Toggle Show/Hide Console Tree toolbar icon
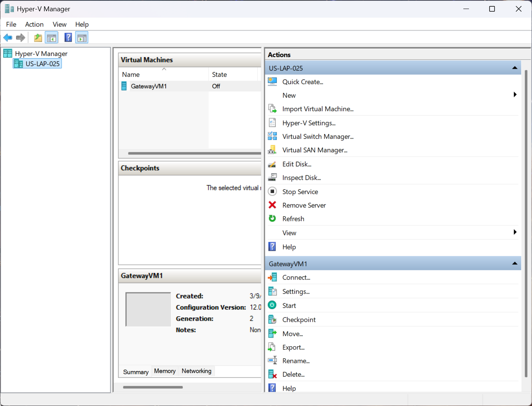The width and height of the screenshot is (532, 406). 51,38
